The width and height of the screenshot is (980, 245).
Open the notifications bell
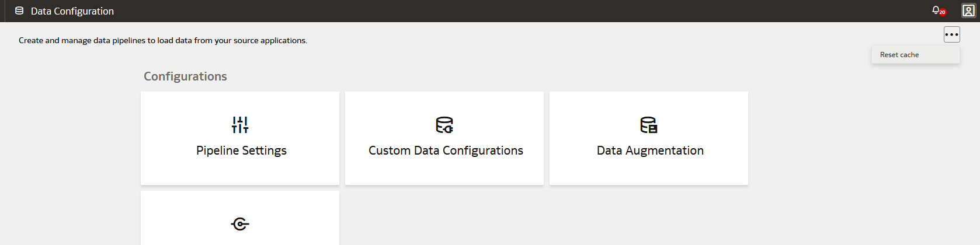(936, 10)
